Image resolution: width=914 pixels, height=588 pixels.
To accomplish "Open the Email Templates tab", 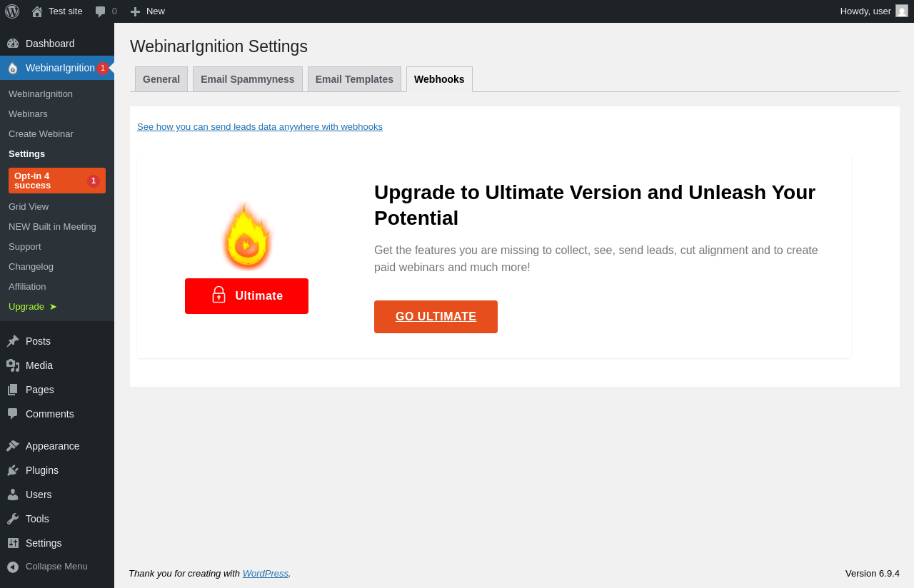I will (x=354, y=79).
